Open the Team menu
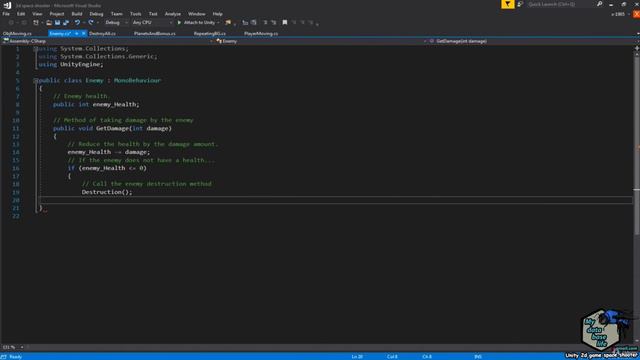Viewport: 640px width, 360px height. click(x=116, y=14)
